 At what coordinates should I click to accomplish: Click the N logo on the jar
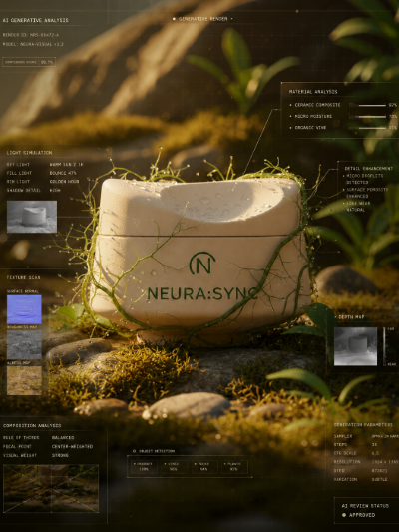pos(202,263)
